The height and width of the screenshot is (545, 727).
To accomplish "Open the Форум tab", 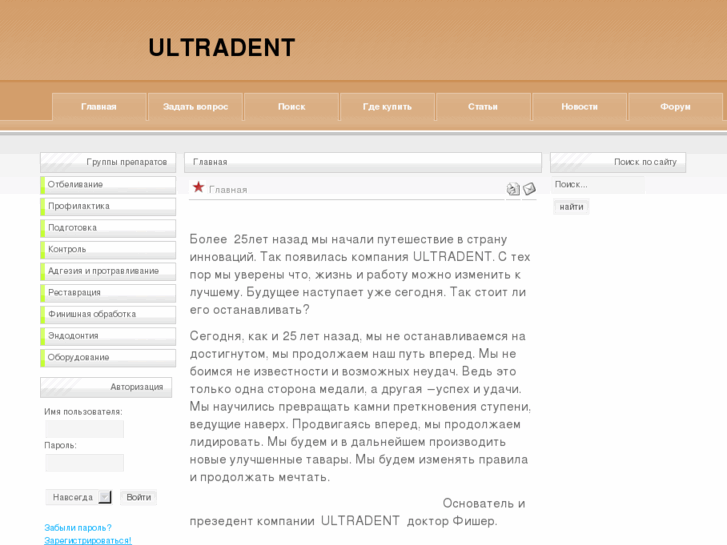I will tap(676, 107).
